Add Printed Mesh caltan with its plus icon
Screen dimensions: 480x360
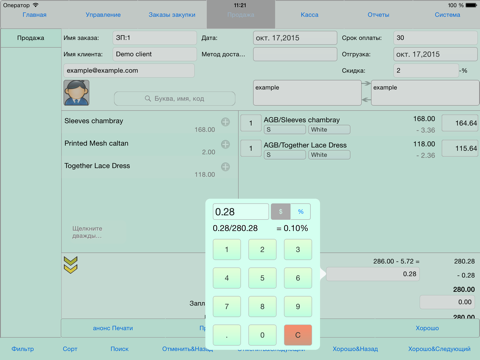(x=225, y=144)
